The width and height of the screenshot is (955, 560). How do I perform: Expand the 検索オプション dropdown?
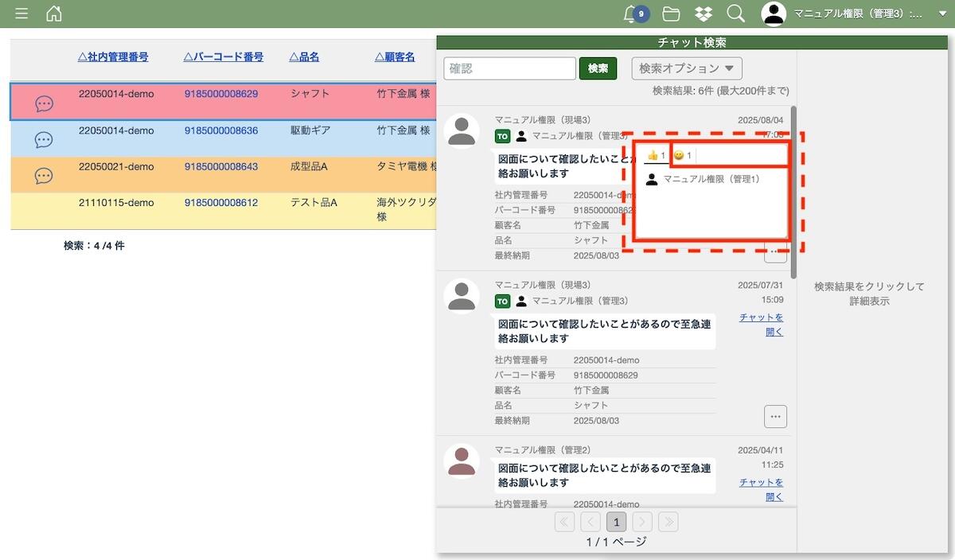[x=687, y=68]
